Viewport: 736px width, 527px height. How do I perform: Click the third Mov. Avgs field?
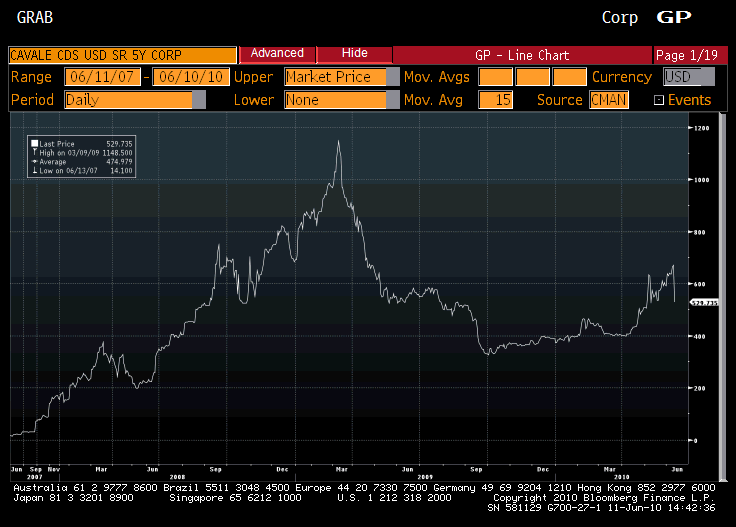pos(569,77)
